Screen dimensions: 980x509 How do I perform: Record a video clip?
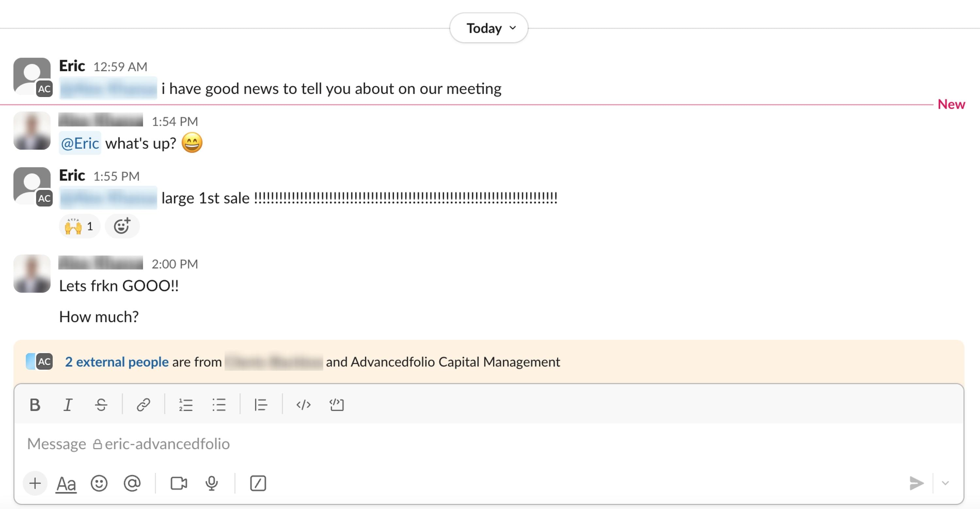coord(178,484)
